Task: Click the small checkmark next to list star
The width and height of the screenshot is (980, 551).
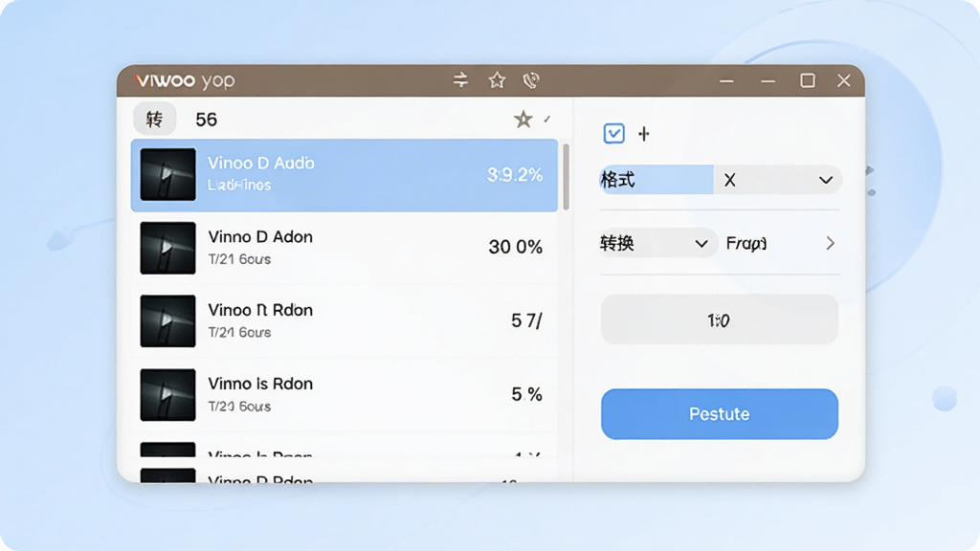Action: click(x=547, y=119)
